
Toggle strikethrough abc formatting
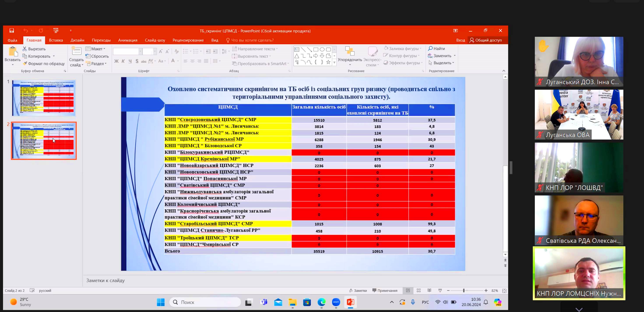[x=144, y=61]
